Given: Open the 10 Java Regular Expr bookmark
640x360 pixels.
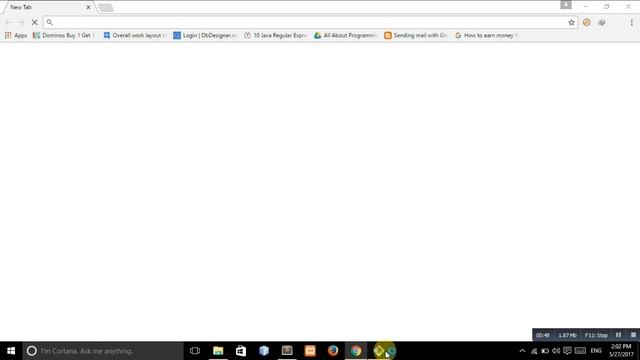Looking at the screenshot, I should tap(275, 36).
